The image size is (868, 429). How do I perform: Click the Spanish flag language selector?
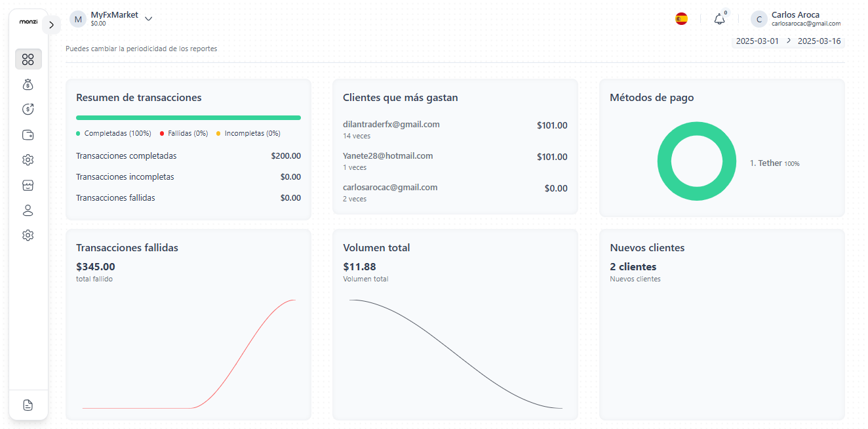pyautogui.click(x=682, y=19)
